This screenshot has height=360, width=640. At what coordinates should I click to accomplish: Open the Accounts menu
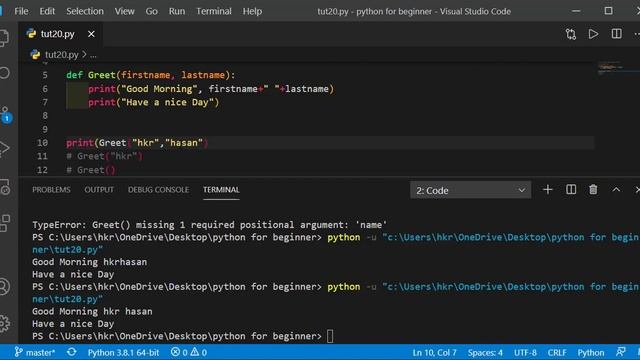4,287
